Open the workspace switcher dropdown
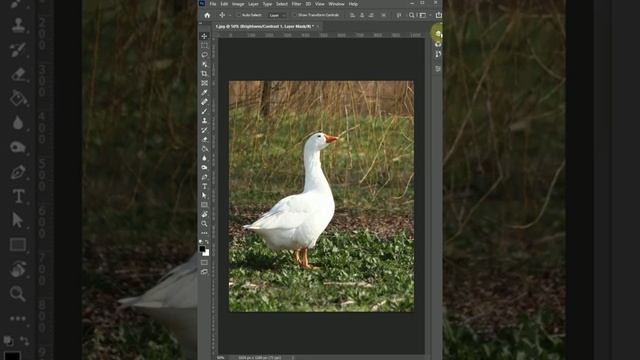The width and height of the screenshot is (640, 360). (424, 15)
